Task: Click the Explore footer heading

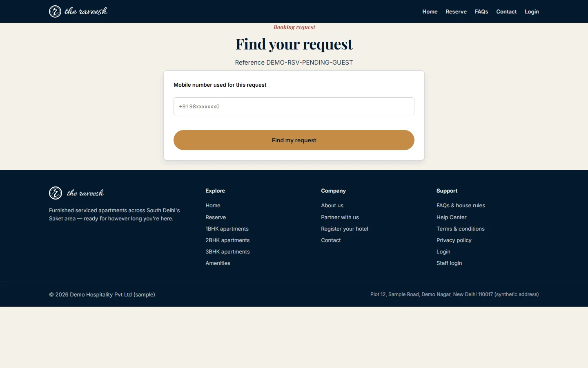Action: point(215,191)
